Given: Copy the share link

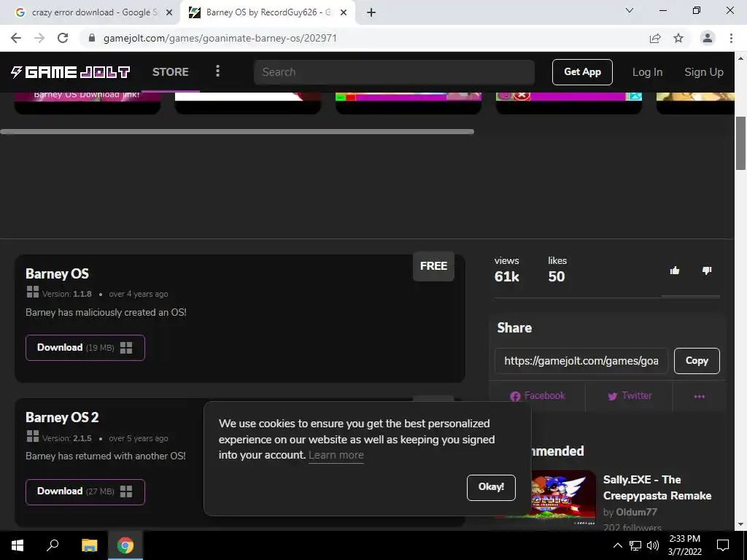Looking at the screenshot, I should pos(697,361).
